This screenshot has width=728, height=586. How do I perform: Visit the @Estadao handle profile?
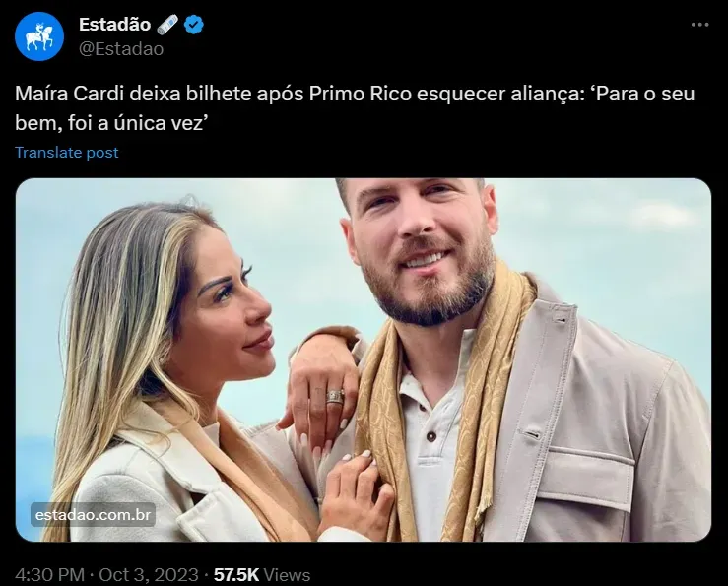(x=121, y=49)
